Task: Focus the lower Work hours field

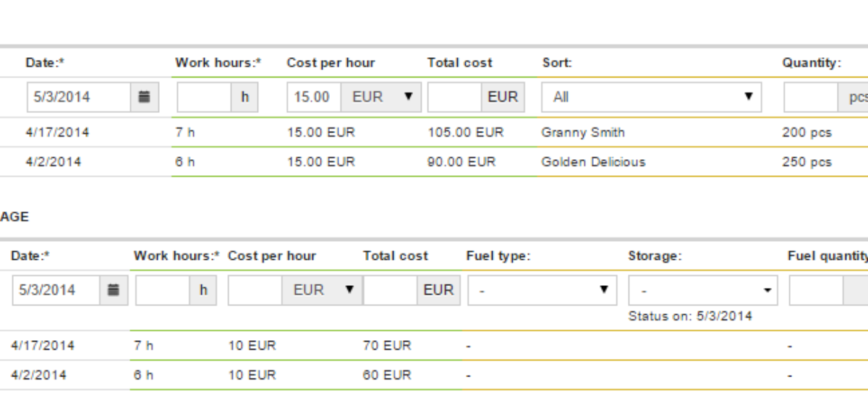Action: pos(163,290)
